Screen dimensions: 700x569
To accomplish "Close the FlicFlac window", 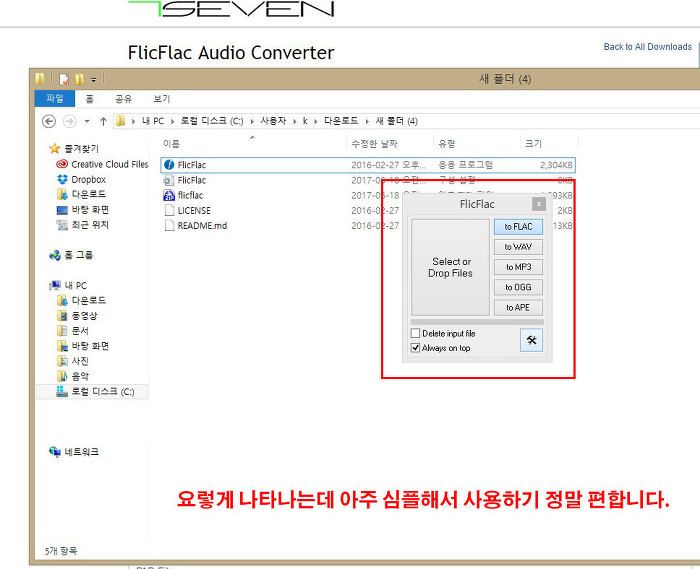I will point(539,204).
